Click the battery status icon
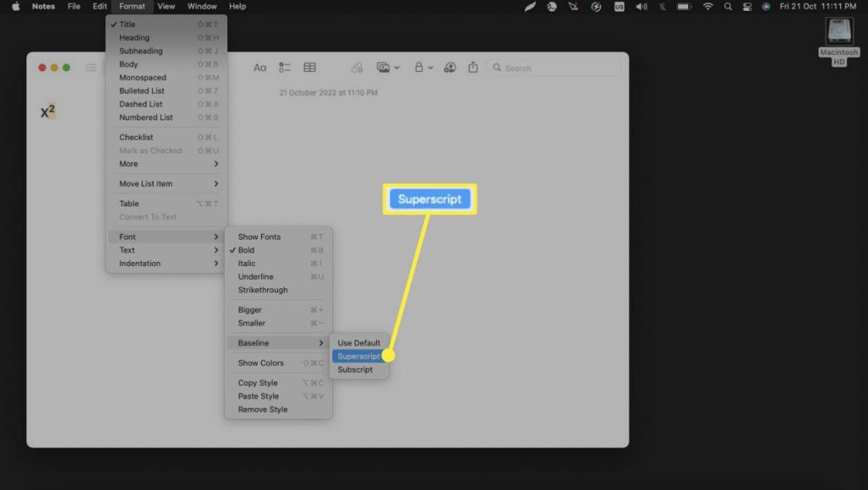 pos(684,7)
